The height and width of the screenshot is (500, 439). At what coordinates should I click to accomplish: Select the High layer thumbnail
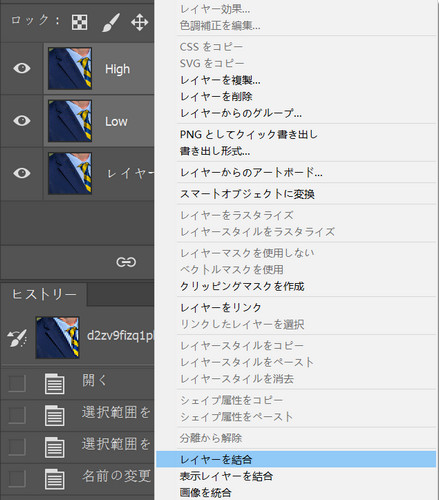pos(70,68)
